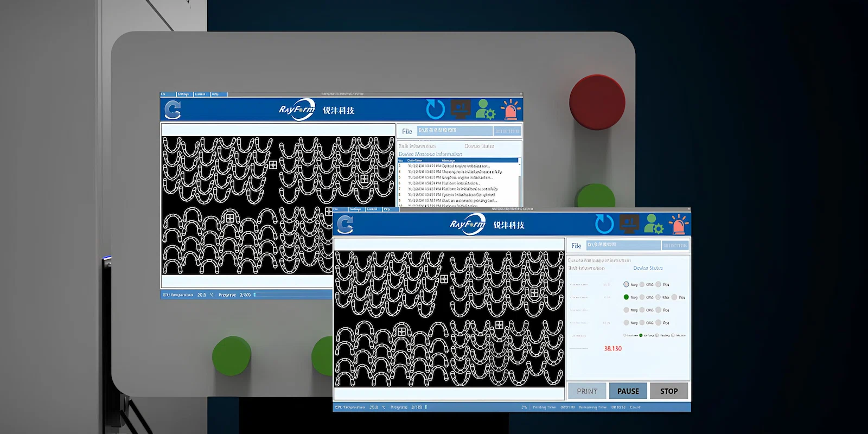
Task: Select the green indicator in second status row
Action: point(626,297)
